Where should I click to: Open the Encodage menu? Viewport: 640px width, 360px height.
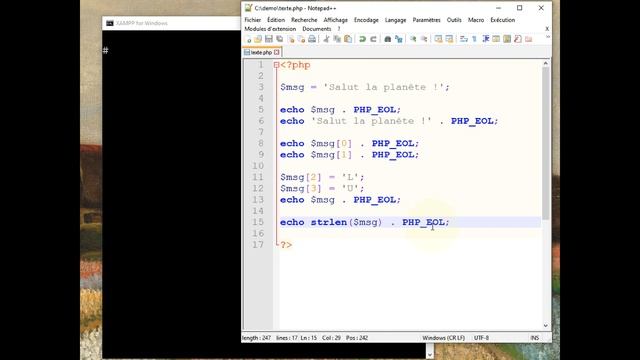click(x=366, y=20)
